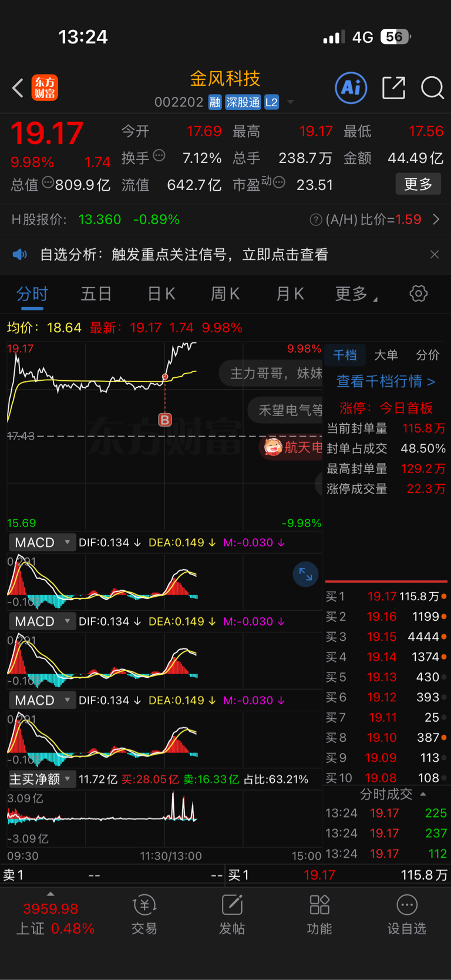
Task: Dismiss the 自选分析 banner
Action: coord(435,254)
